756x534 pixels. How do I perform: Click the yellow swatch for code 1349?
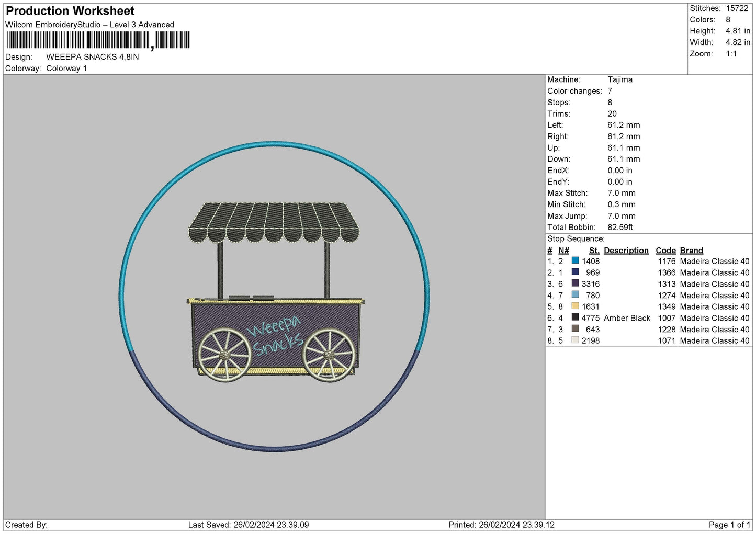pos(575,306)
